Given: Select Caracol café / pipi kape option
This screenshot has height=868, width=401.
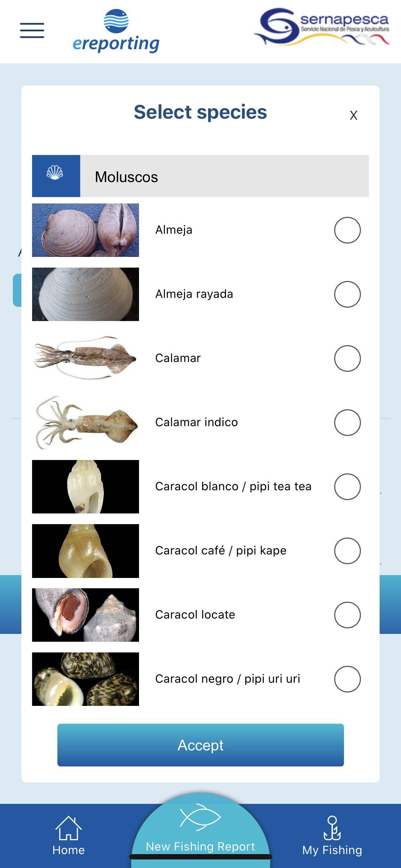Looking at the screenshot, I should [348, 551].
